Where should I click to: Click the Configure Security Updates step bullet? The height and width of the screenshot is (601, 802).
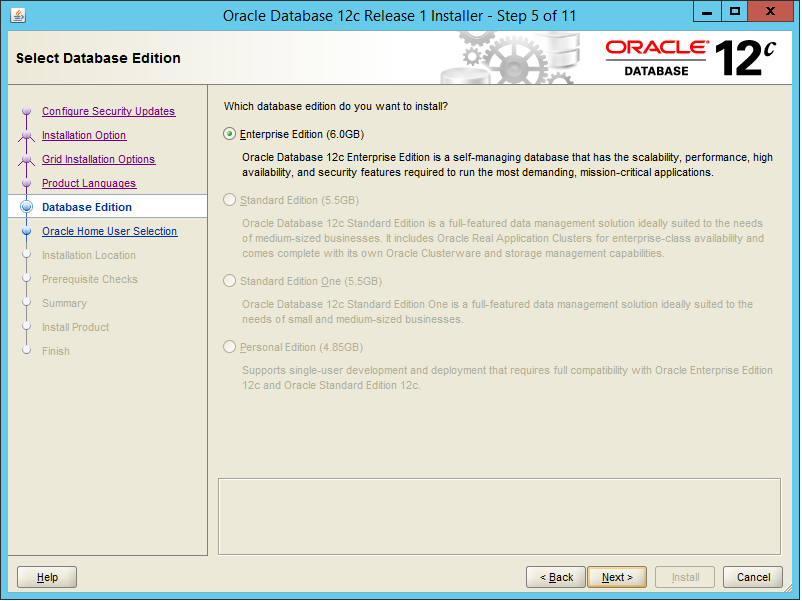(27, 111)
